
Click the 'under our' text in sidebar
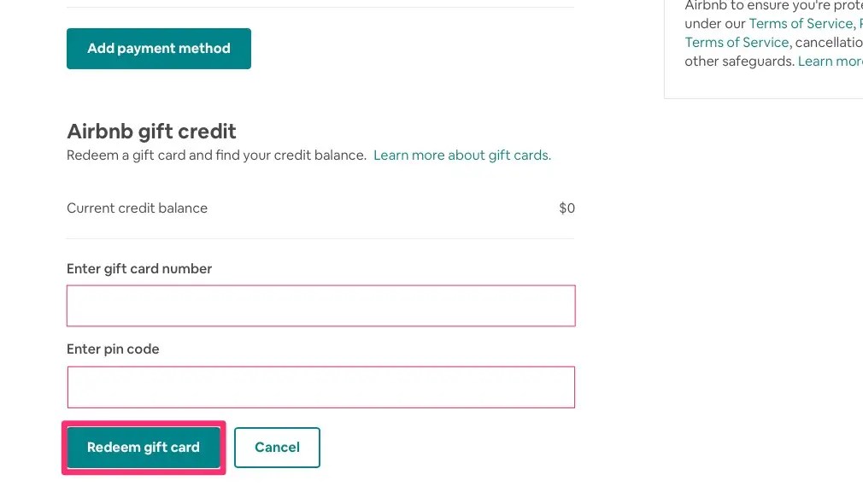point(714,24)
